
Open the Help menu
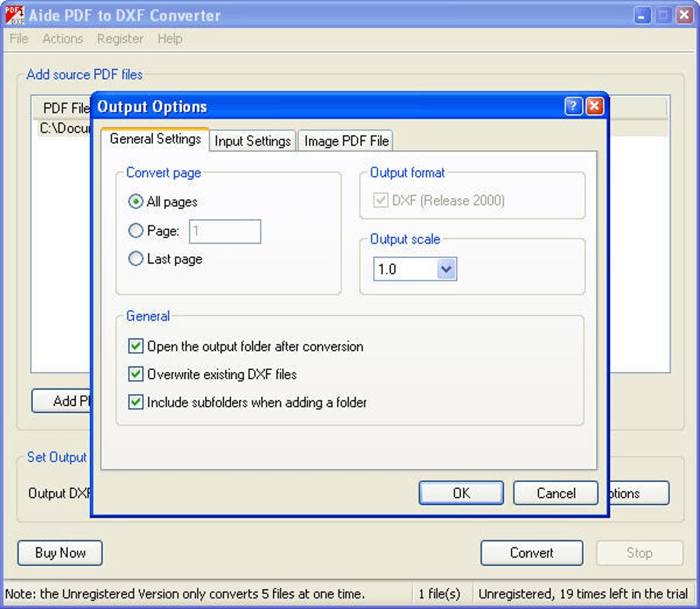[x=170, y=39]
